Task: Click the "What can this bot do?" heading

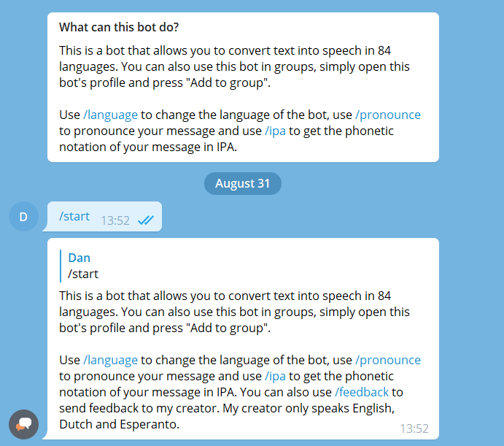Action: pos(119,28)
